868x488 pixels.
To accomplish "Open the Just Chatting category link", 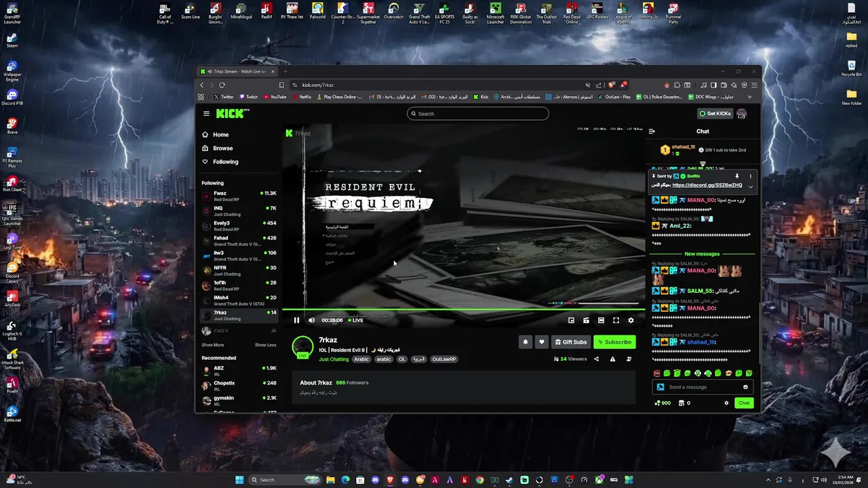I will 334,359.
